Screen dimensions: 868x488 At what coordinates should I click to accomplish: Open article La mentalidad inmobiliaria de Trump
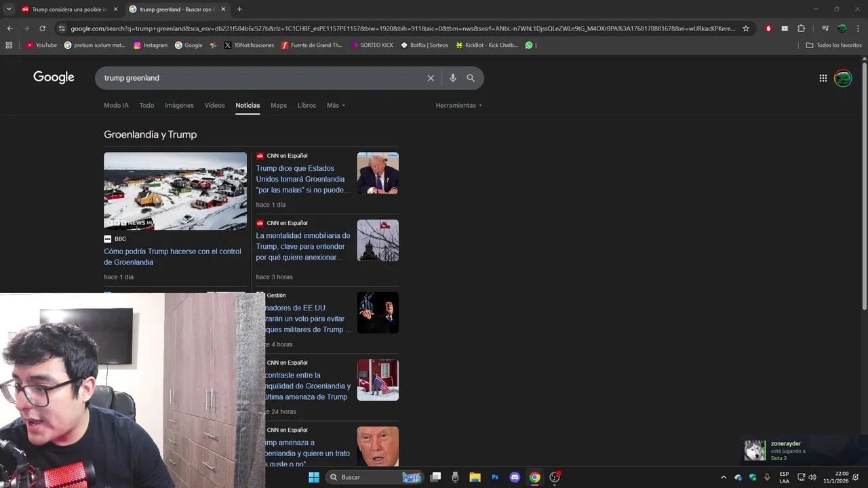[303, 247]
